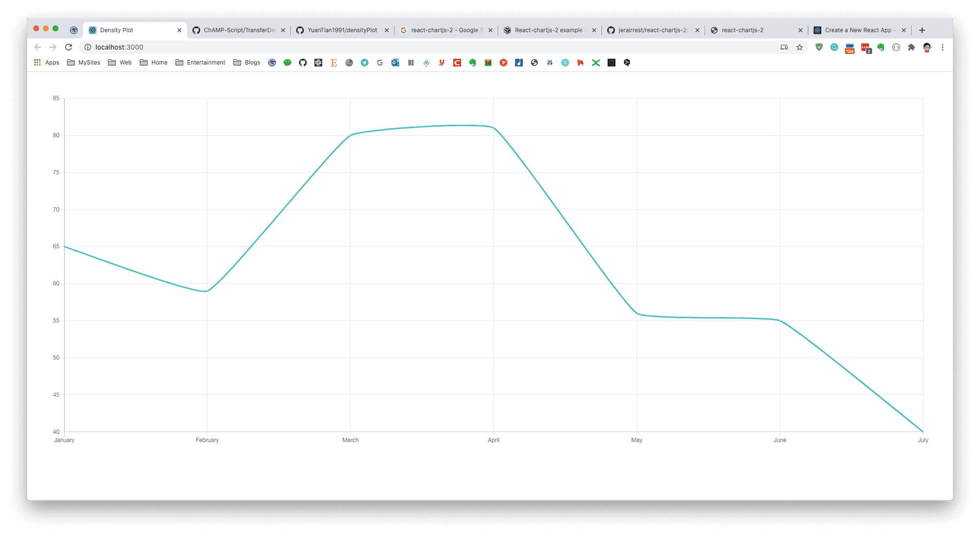Open the Etsy bookmark
This screenshot has width=980, height=536.
(334, 62)
